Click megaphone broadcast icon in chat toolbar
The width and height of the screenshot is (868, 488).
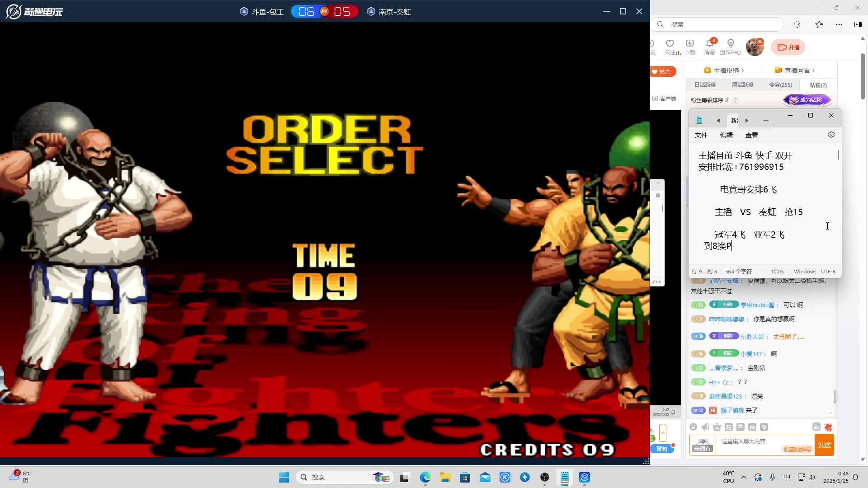tap(705, 427)
